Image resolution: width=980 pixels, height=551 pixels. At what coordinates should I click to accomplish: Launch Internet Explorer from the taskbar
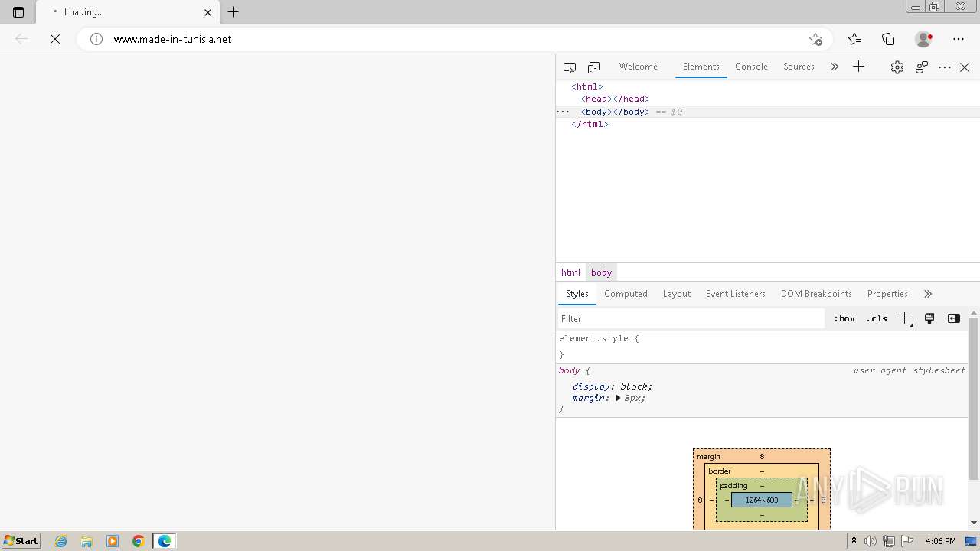click(61, 541)
